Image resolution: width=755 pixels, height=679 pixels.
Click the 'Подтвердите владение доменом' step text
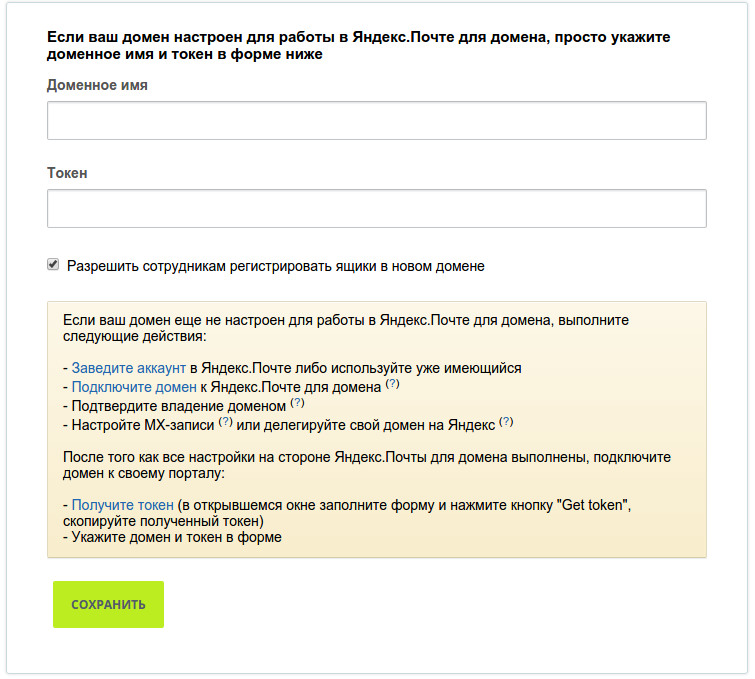click(x=179, y=406)
